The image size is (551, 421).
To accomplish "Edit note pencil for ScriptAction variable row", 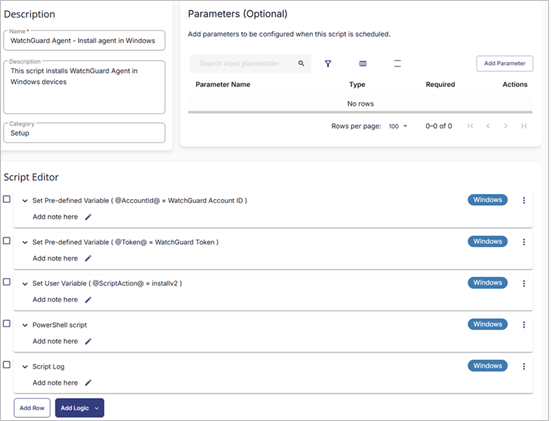I will pyautogui.click(x=88, y=300).
